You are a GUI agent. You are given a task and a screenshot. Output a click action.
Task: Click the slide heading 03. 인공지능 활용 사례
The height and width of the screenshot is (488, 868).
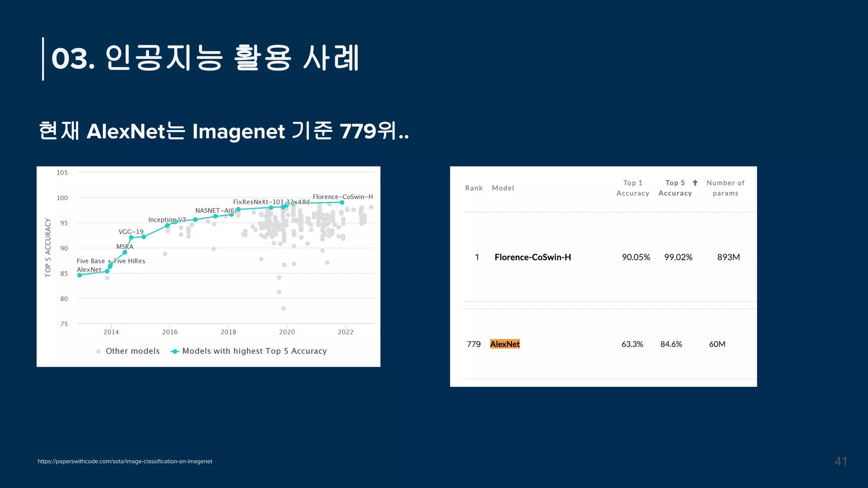point(205,58)
